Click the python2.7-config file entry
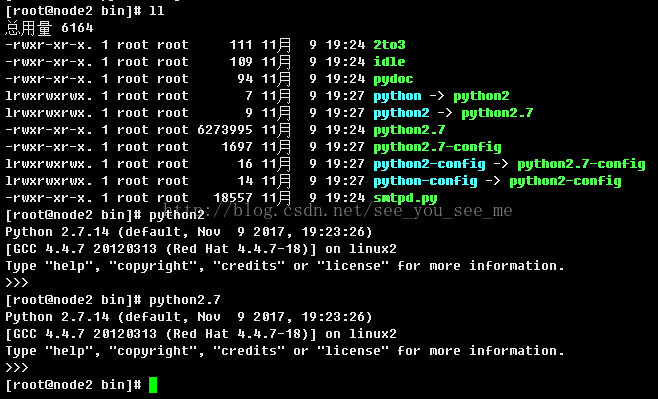This screenshot has width=658, height=399. click(x=437, y=147)
